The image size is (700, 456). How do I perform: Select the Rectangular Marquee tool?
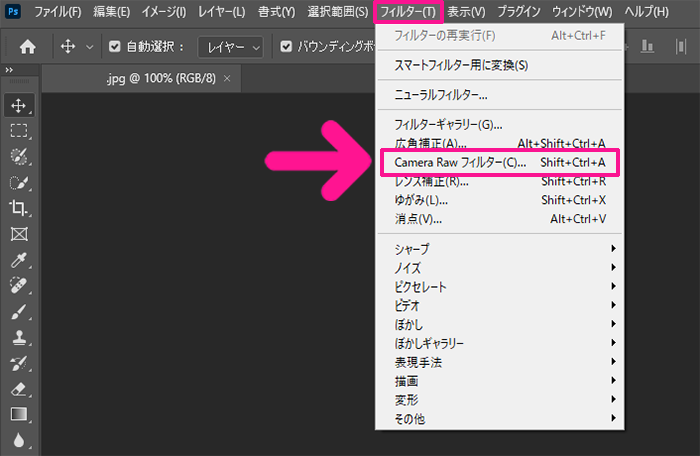coord(18,131)
